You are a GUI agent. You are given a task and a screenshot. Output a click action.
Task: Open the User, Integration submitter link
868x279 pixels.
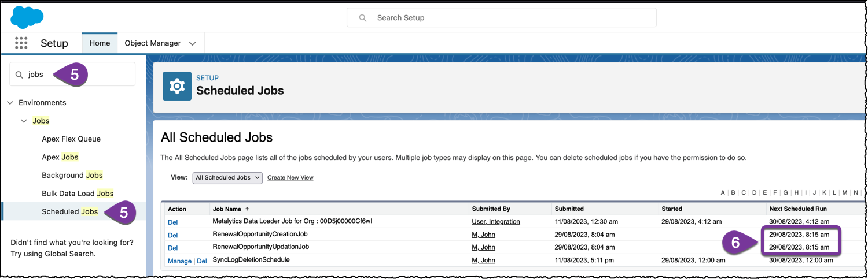[x=496, y=221]
